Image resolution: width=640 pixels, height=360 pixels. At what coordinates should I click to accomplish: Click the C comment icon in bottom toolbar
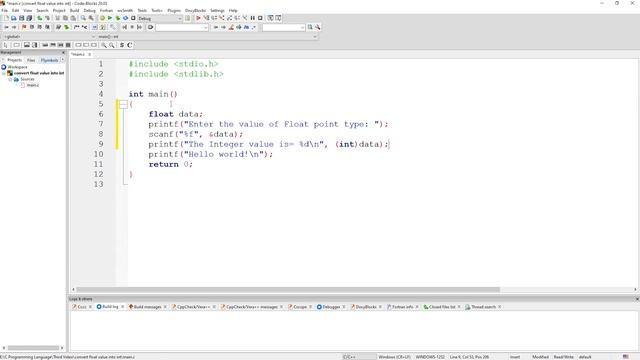click(x=130, y=45)
